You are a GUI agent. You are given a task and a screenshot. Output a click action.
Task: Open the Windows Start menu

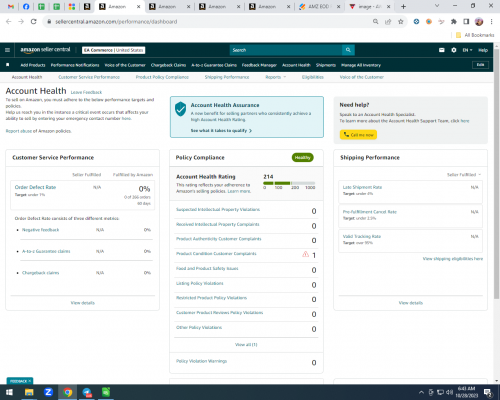(x=9, y=392)
